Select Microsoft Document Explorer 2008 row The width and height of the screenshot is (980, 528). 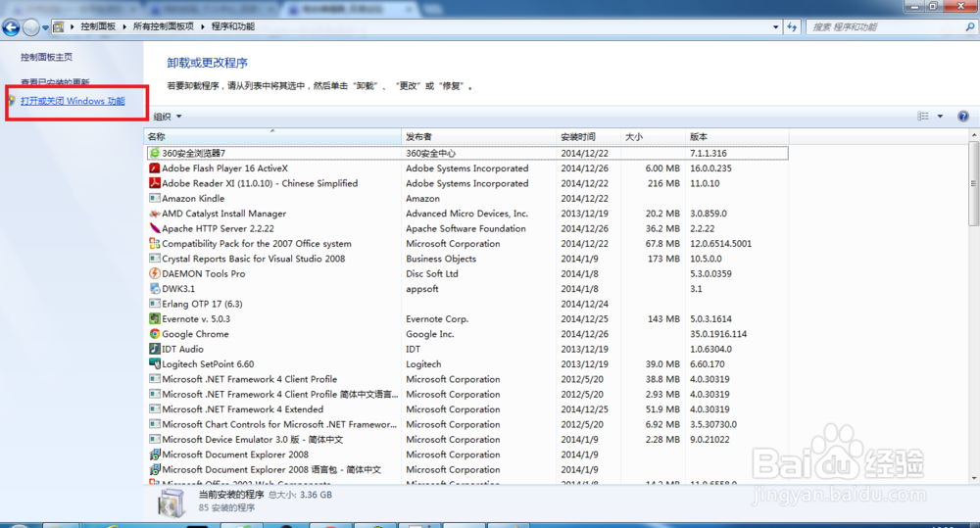pos(467,455)
